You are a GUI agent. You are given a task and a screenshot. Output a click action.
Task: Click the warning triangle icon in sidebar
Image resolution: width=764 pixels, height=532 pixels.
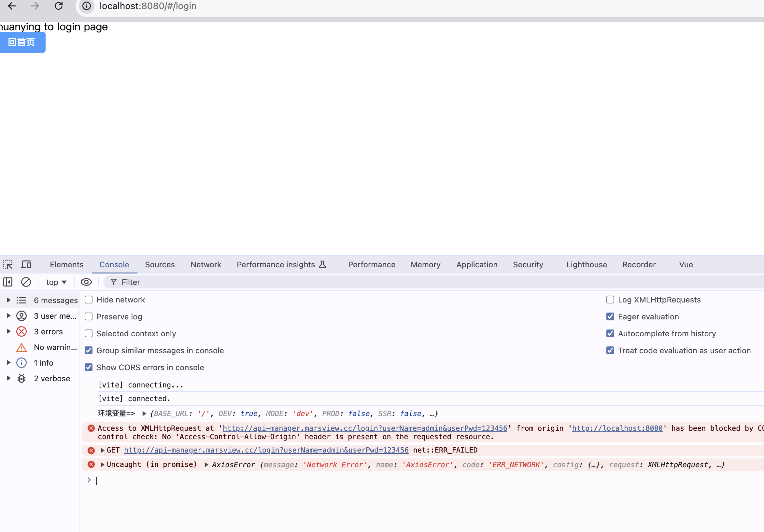[x=21, y=348]
